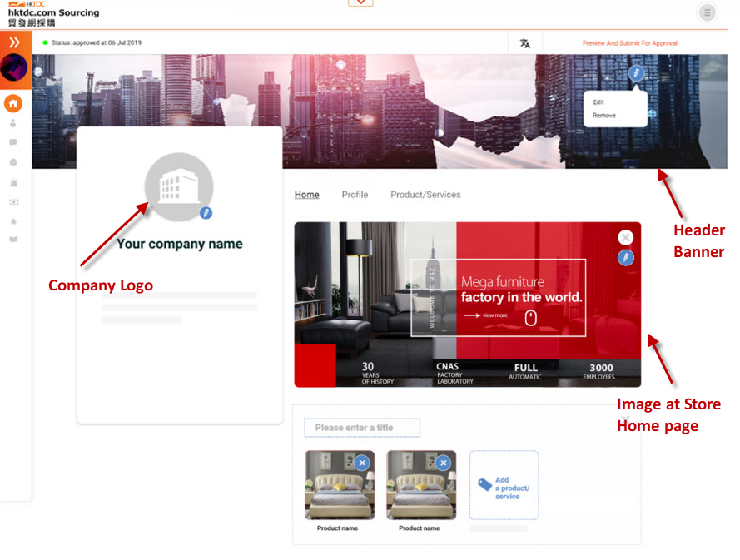Switch to the Profile tab
Image resolution: width=740 pixels, height=560 pixels.
coord(355,195)
